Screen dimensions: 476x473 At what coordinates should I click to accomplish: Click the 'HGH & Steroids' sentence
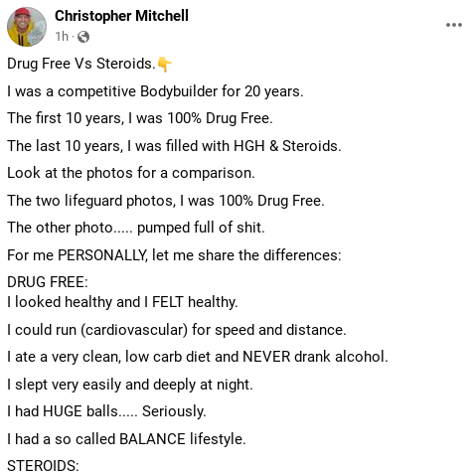tap(174, 146)
